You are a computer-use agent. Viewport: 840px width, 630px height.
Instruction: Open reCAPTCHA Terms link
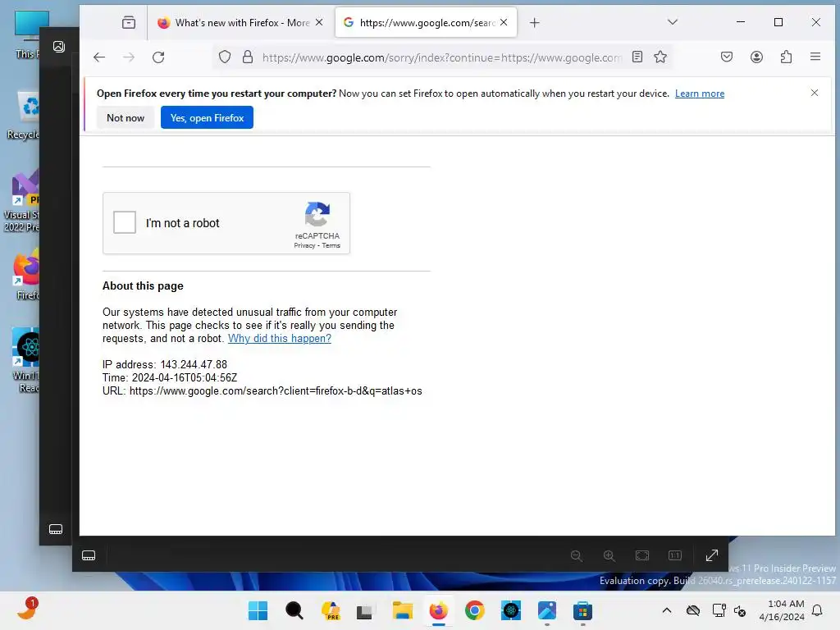click(331, 246)
